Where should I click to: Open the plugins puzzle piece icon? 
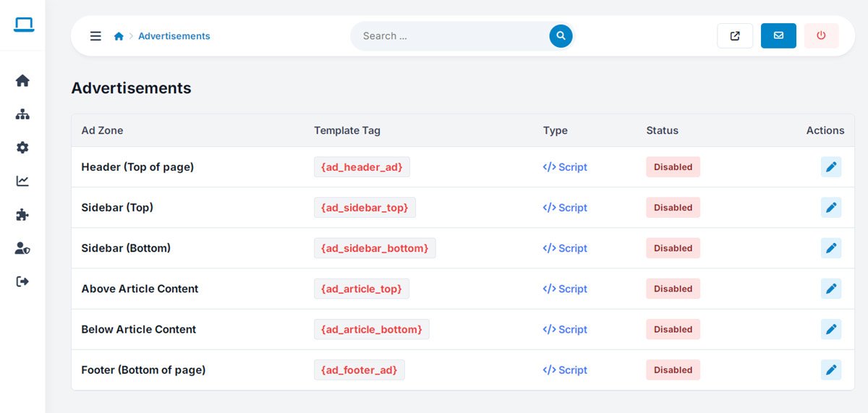pyautogui.click(x=22, y=214)
